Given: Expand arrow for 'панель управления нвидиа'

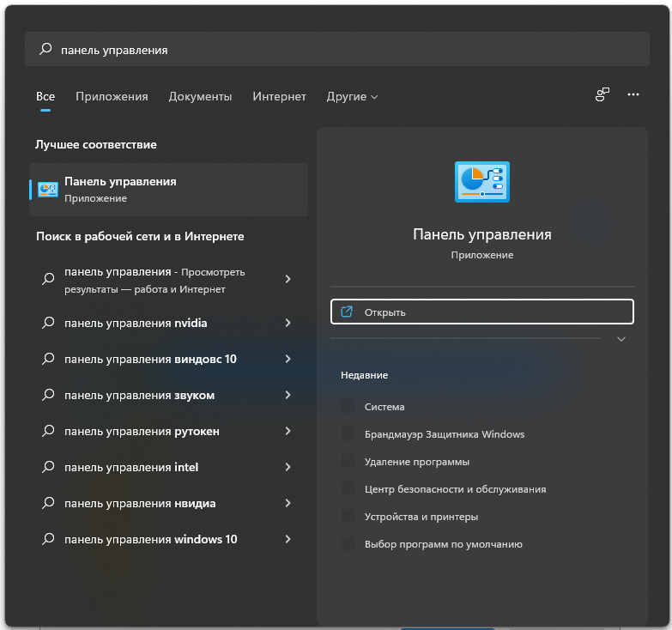Looking at the screenshot, I should click(288, 503).
